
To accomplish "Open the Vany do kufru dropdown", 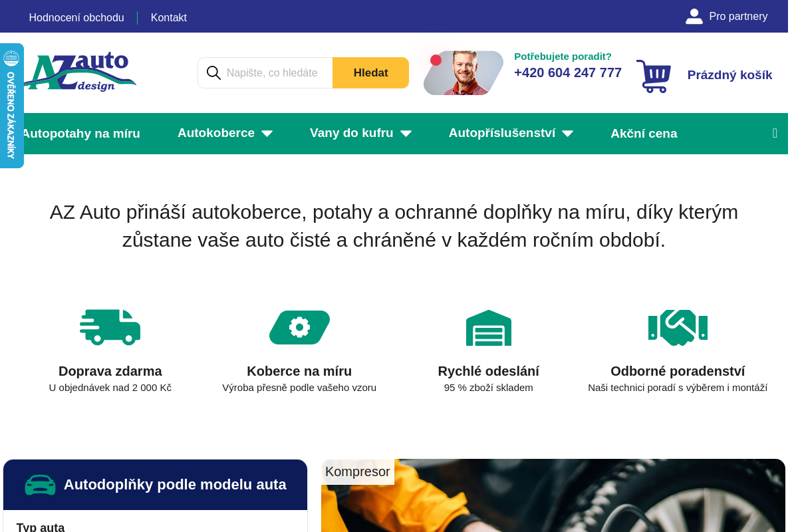I will (360, 133).
